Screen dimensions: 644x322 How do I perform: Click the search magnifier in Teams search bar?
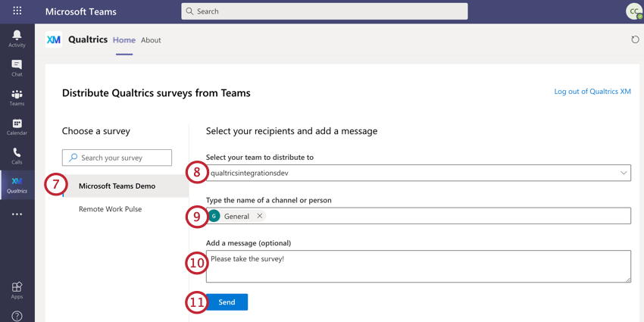(x=189, y=11)
